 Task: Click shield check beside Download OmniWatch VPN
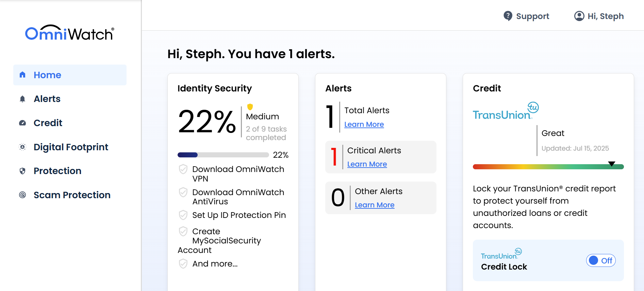click(x=183, y=169)
